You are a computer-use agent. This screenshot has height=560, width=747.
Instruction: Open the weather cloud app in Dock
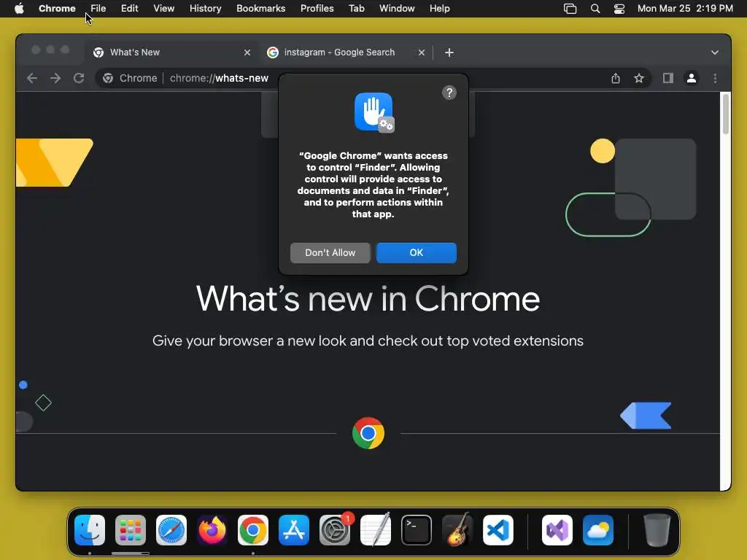[598, 530]
